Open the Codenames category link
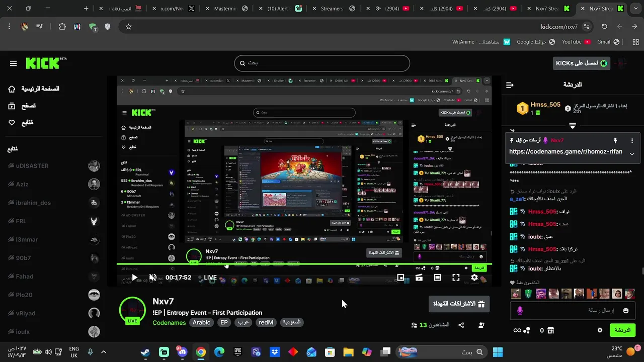 pyautogui.click(x=169, y=323)
